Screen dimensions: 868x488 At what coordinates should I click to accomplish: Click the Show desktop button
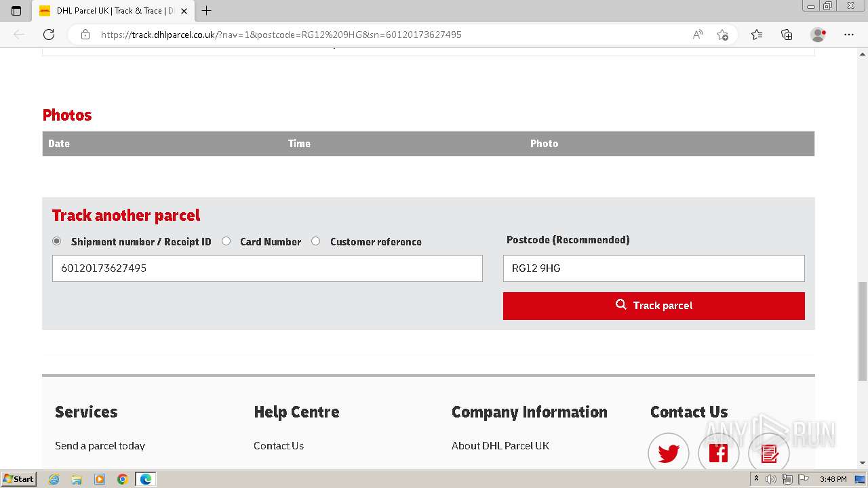pyautogui.click(x=861, y=479)
